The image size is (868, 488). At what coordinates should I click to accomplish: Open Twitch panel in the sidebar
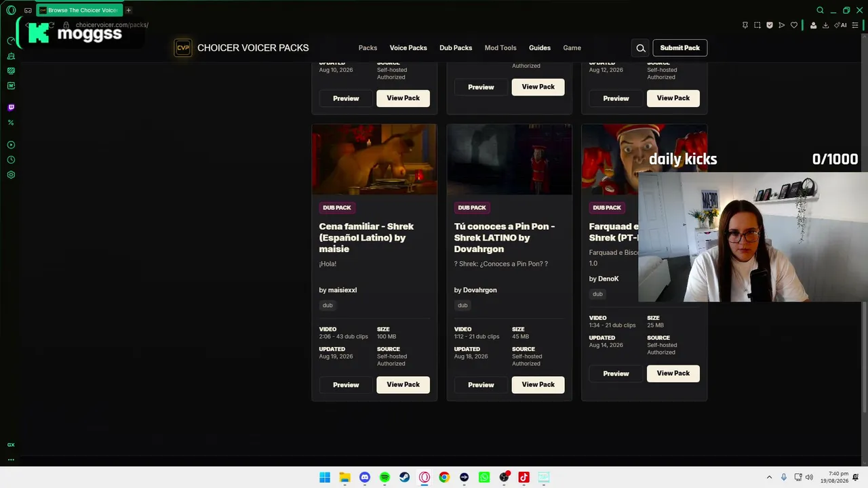coord(11,107)
